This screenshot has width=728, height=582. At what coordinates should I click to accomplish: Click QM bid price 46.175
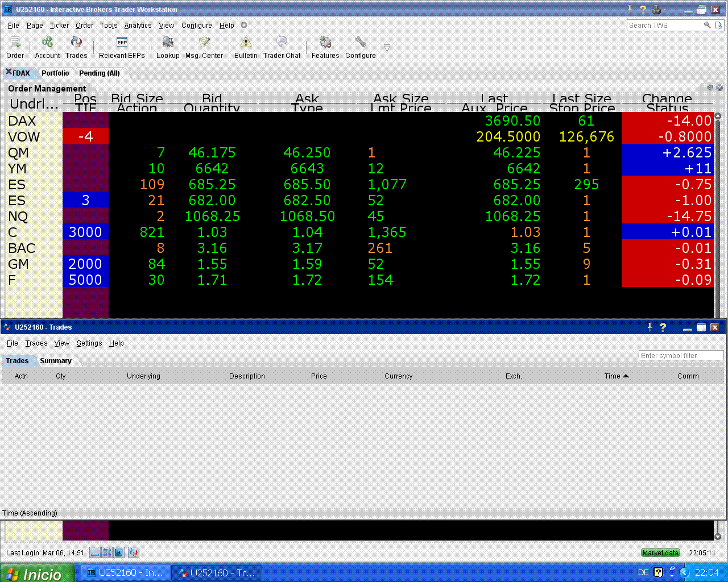coord(212,153)
